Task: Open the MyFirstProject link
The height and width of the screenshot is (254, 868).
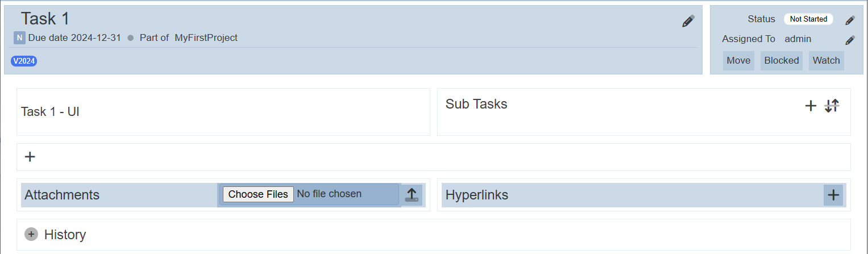Action: coord(206,38)
